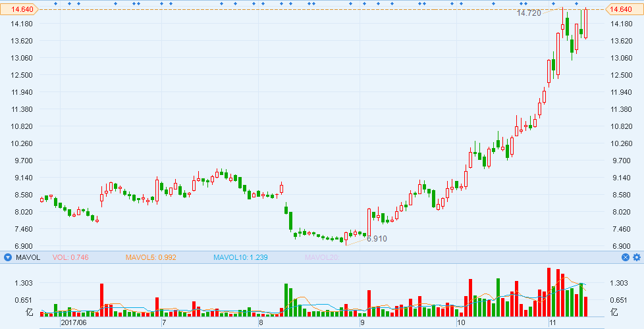Click the 亿 unit label on right volume axis
This screenshot has height=329, width=644.
(614, 312)
